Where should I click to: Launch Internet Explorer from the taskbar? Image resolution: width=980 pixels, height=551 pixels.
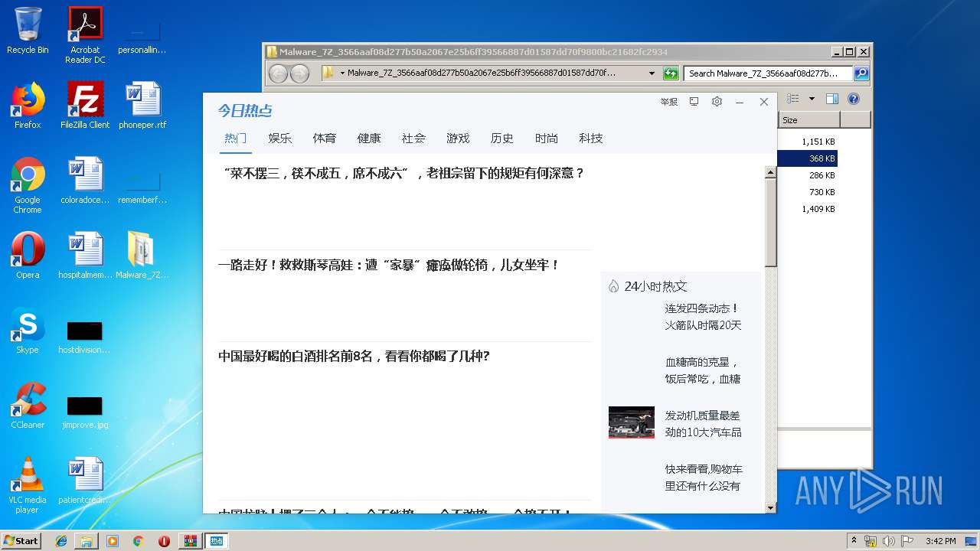coord(61,541)
